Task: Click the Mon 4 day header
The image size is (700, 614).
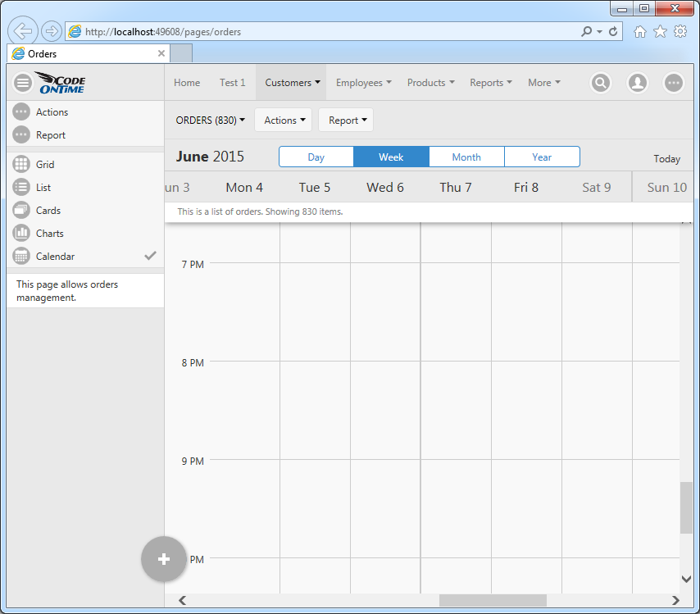Action: coord(244,188)
